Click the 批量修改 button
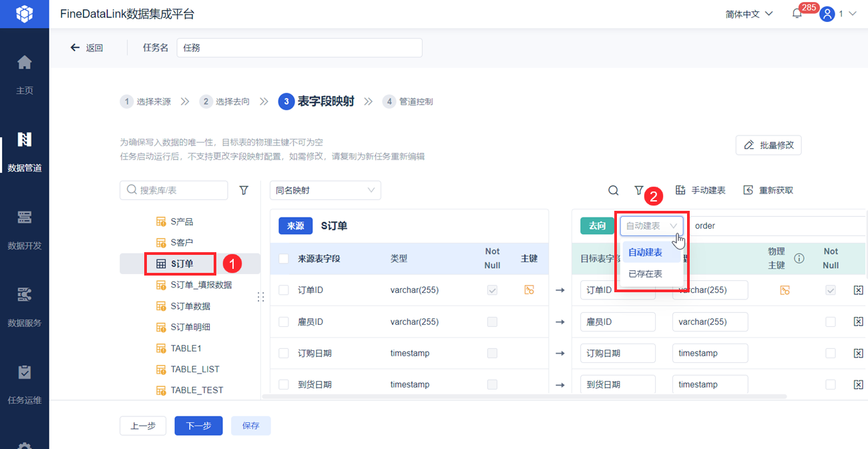The height and width of the screenshot is (449, 868). click(x=769, y=145)
